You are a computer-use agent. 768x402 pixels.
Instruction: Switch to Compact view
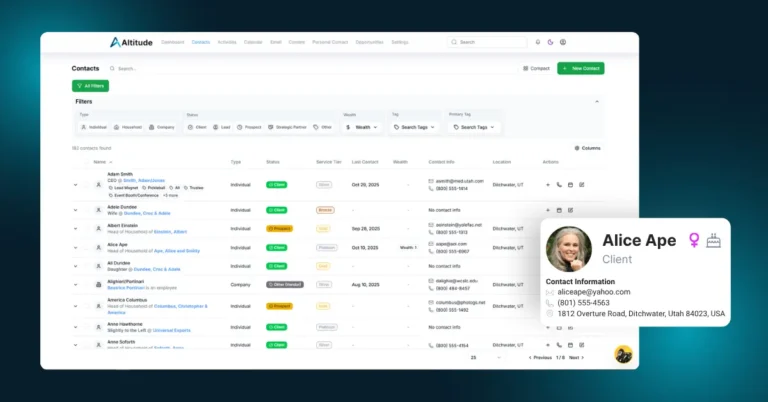[536, 69]
